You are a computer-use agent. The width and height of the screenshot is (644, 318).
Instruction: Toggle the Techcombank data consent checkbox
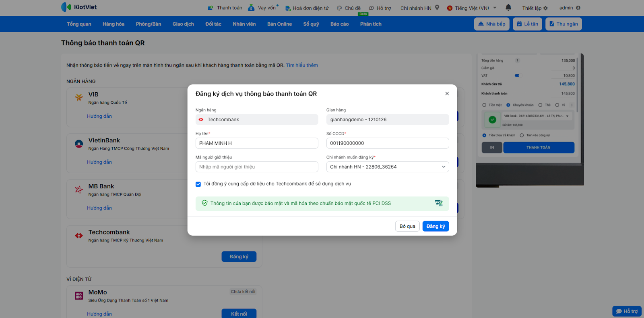pyautogui.click(x=198, y=184)
